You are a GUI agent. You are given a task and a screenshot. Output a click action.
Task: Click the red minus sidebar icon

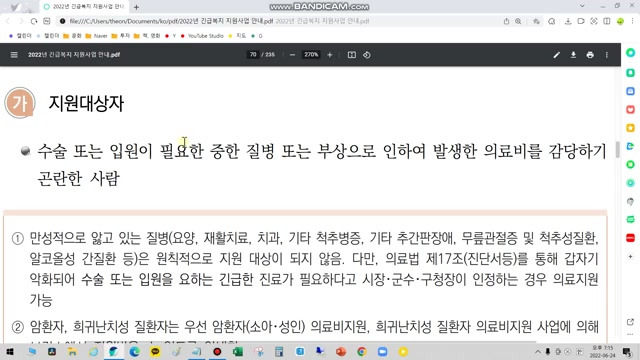(x=630, y=238)
